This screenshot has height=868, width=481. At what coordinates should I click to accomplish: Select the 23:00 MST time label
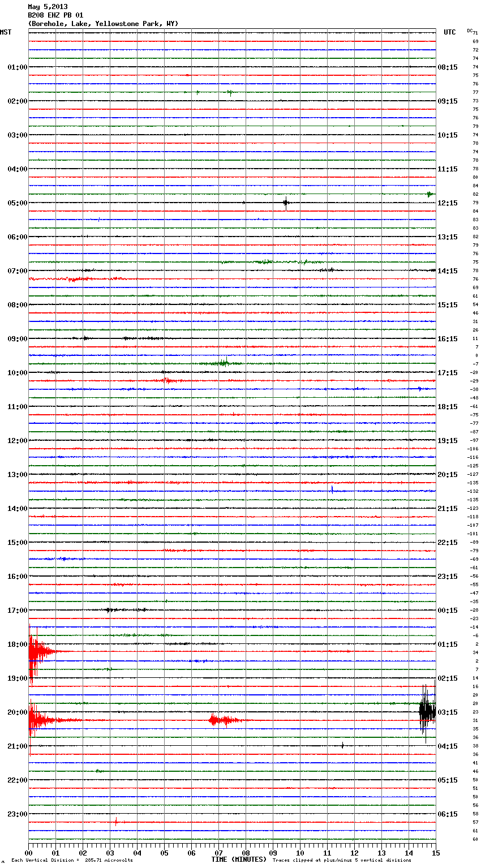(18, 814)
